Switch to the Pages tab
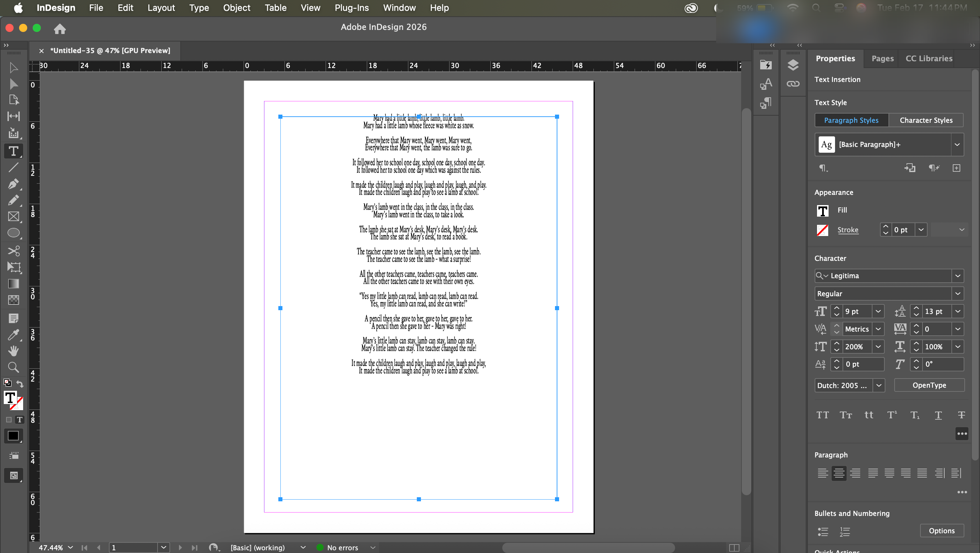 point(882,58)
